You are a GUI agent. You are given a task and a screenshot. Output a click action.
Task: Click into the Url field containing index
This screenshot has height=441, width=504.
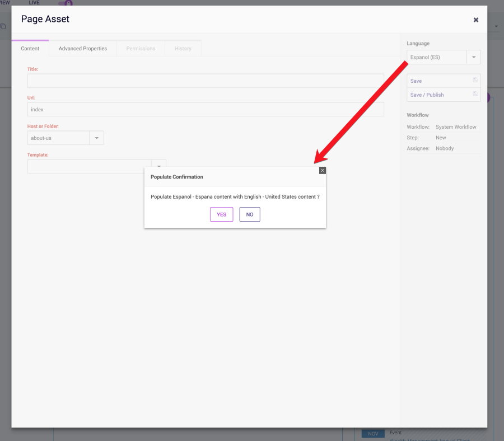pos(206,109)
